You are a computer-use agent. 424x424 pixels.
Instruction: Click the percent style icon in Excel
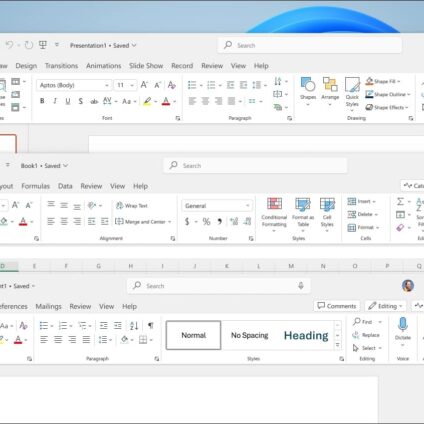pos(206,221)
